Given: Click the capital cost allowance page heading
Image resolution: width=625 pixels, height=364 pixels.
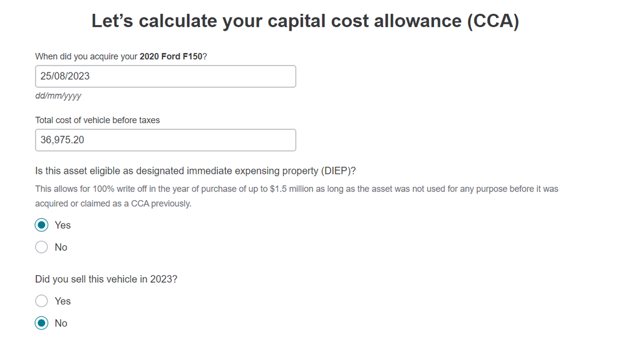Looking at the screenshot, I should click(306, 21).
